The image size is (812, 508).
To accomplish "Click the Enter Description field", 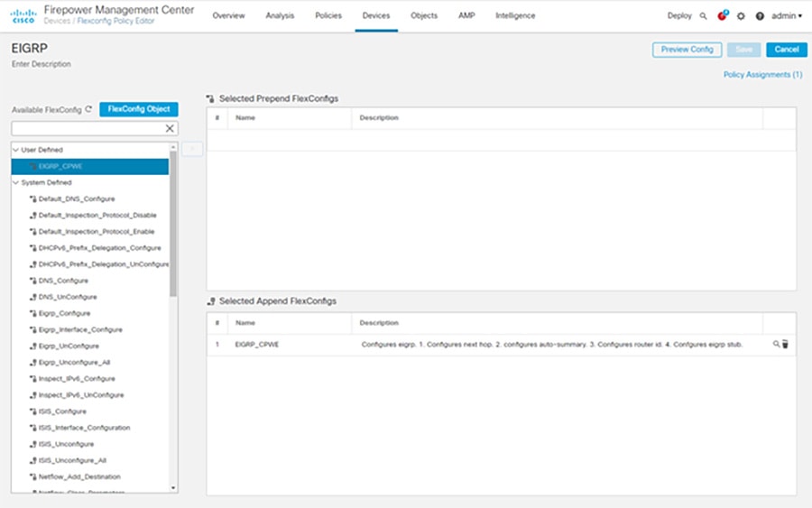I will coord(42,64).
